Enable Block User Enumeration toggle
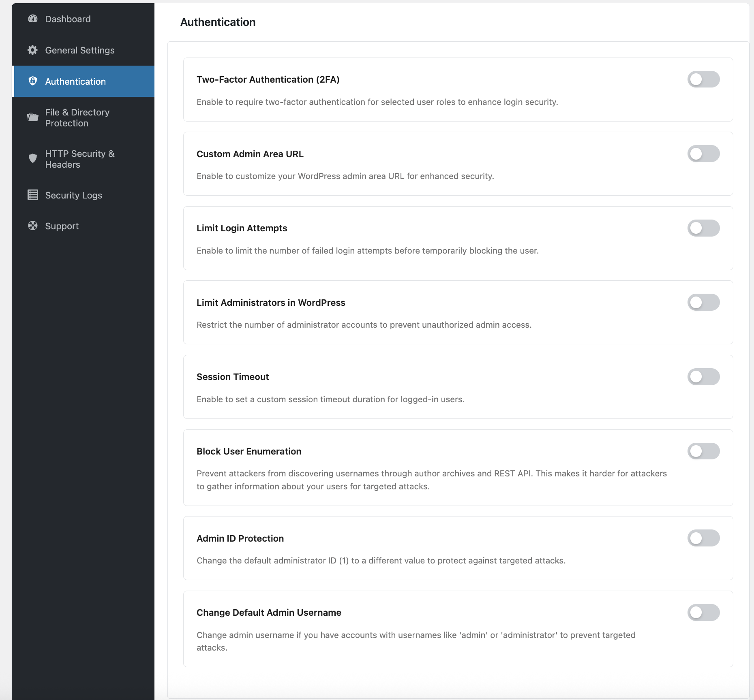Viewport: 754px width, 700px height. [703, 451]
